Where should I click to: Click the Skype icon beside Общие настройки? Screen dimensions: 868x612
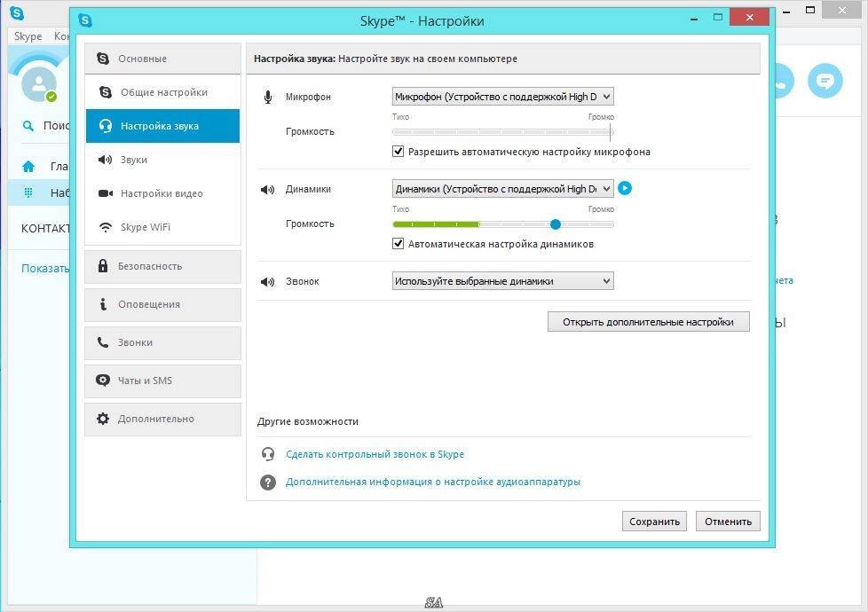pos(106,92)
